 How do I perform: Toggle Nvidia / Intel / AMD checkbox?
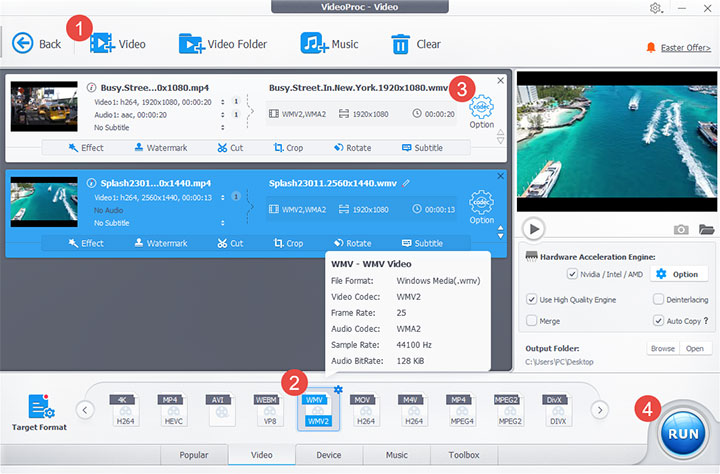click(x=572, y=274)
